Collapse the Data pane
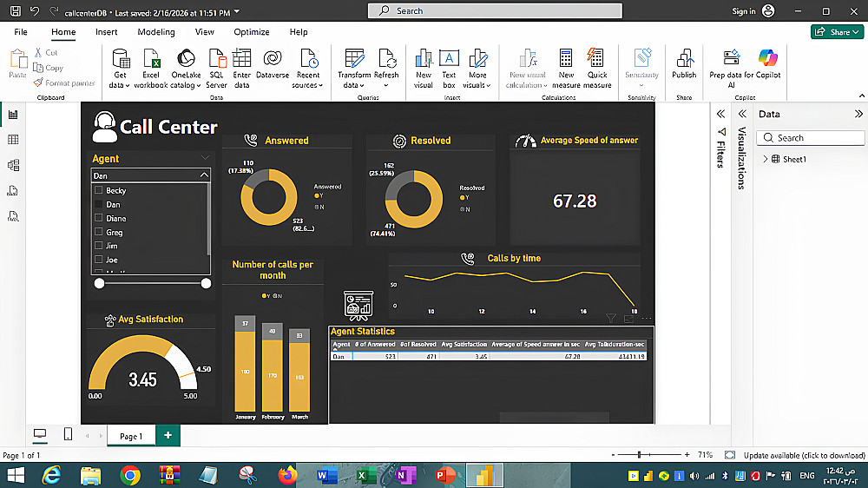This screenshot has height=488, width=868. [x=858, y=114]
